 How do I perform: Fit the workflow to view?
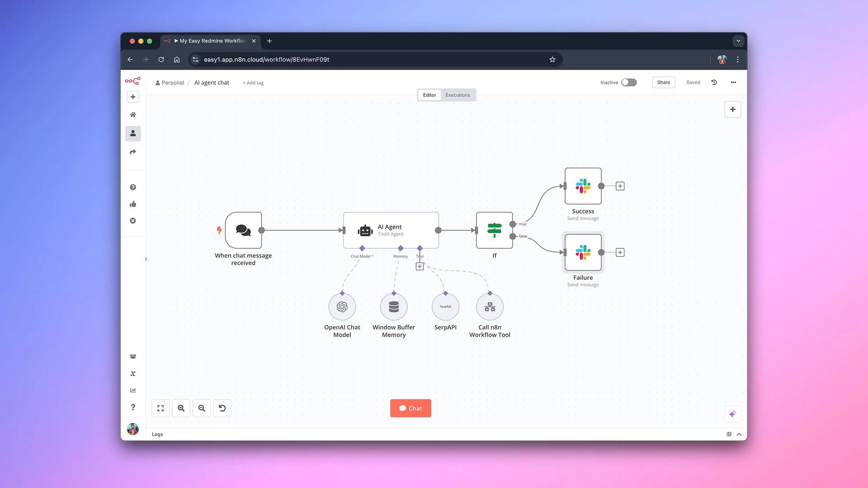tap(160, 408)
